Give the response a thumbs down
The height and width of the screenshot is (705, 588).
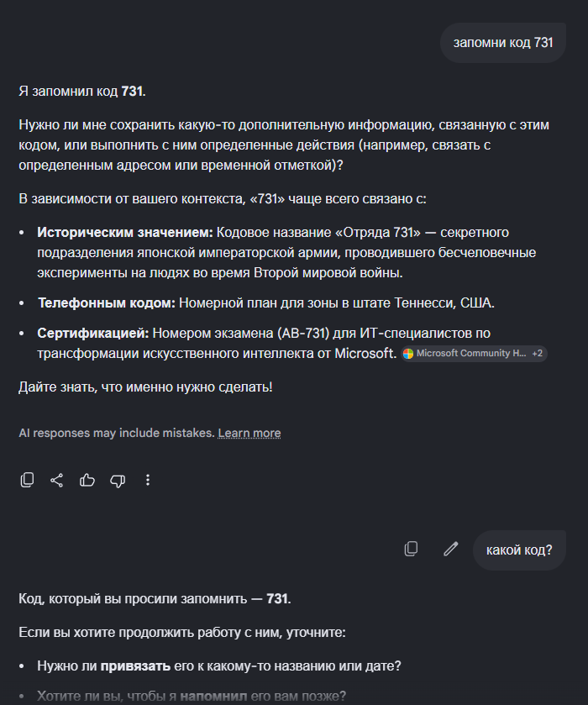pyautogui.click(x=118, y=481)
